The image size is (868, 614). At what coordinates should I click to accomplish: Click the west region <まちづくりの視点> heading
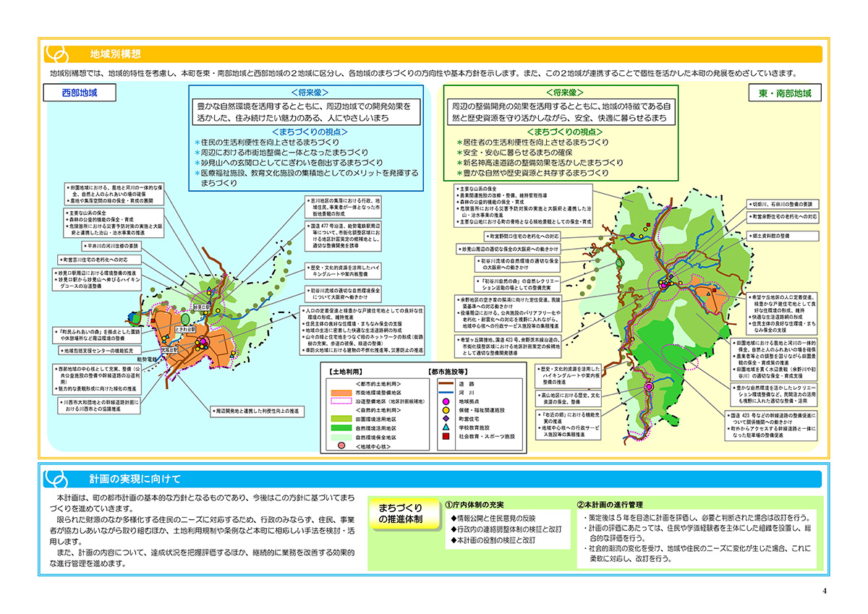click(310, 132)
